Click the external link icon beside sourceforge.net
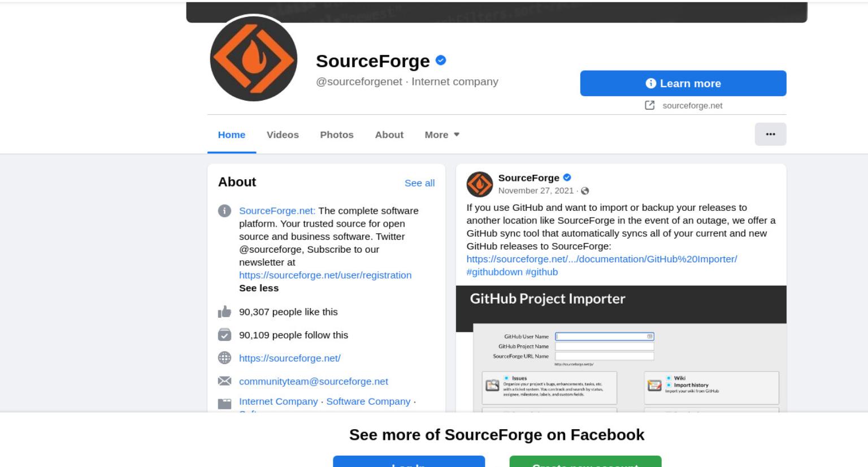Screen dimensions: 868x467 pyautogui.click(x=650, y=105)
